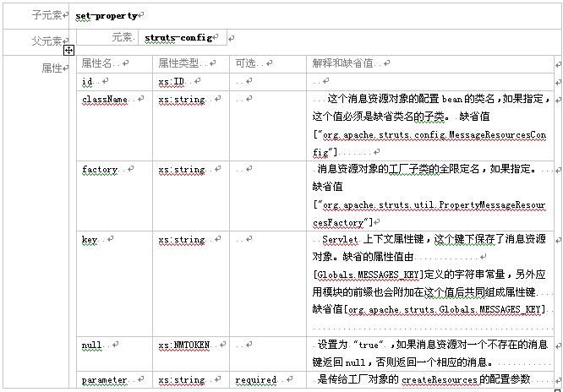Click the 'org.apache.struts.Globals.MESSAGES_KEY' default value
Image resolution: width=563 pixels, height=392 pixels.
click(445, 309)
